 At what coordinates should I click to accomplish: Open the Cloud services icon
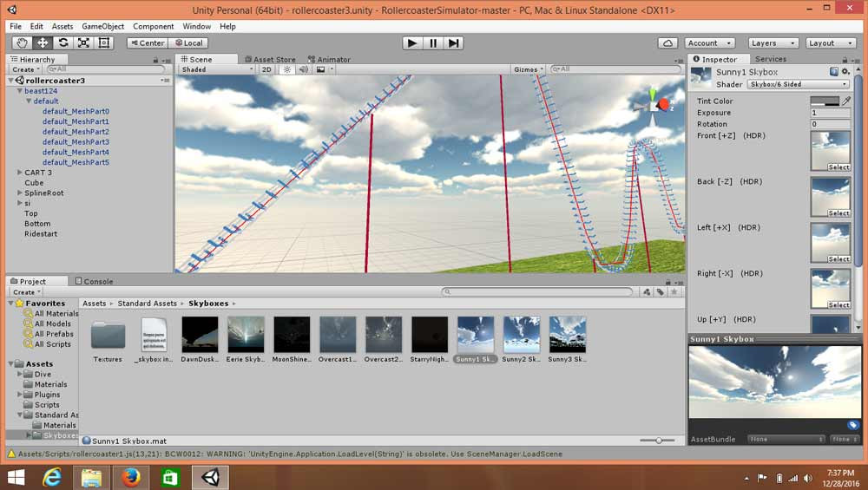(667, 42)
